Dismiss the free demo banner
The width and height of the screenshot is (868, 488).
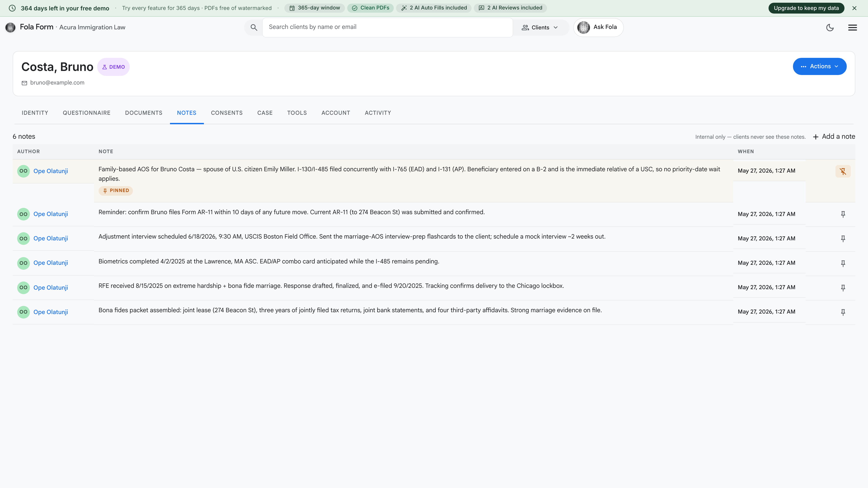pos(854,8)
